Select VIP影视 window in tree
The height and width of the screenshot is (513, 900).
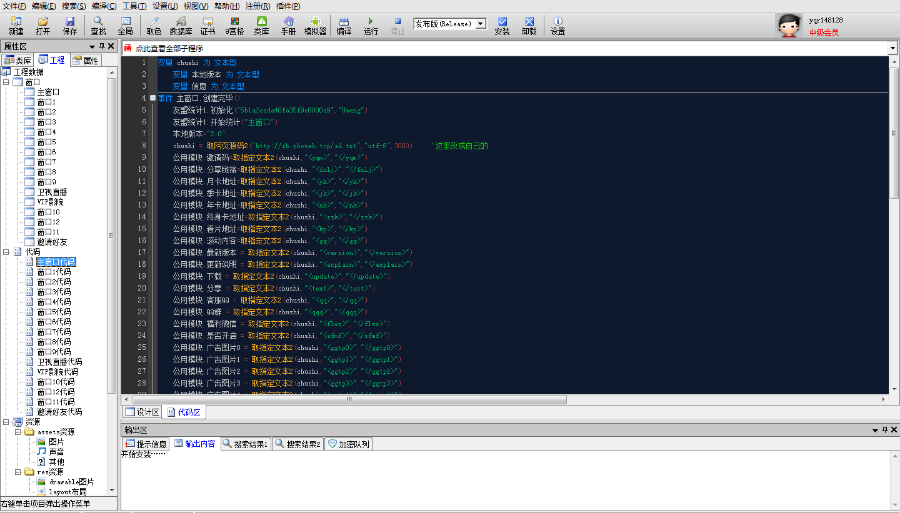(51, 202)
